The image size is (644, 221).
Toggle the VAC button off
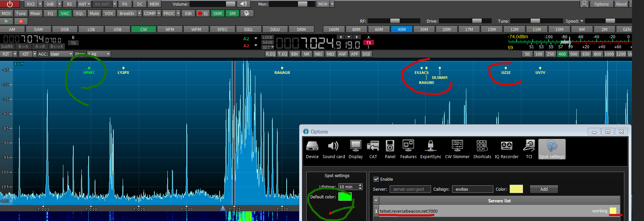[x=65, y=13]
